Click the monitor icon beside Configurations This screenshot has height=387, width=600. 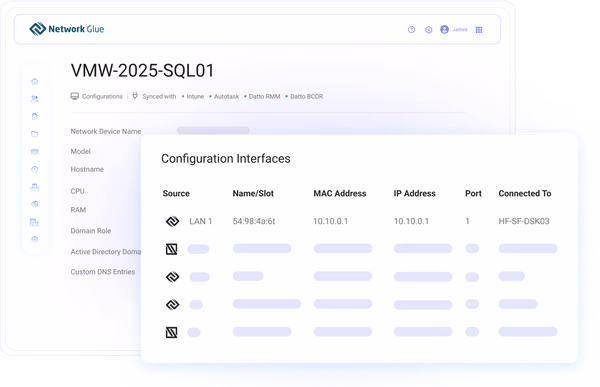coord(75,96)
